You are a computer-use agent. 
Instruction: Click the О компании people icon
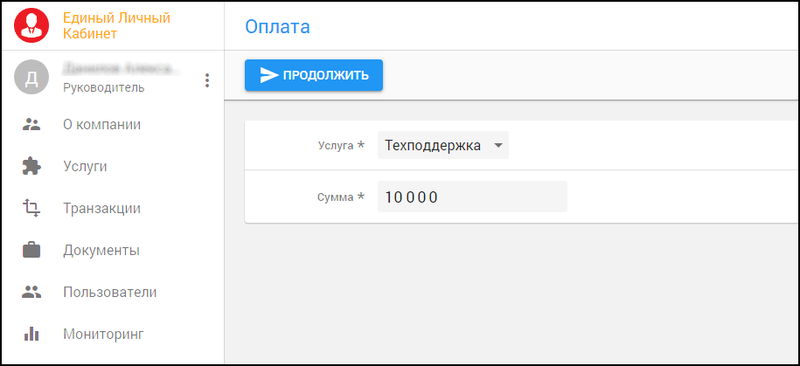point(32,125)
